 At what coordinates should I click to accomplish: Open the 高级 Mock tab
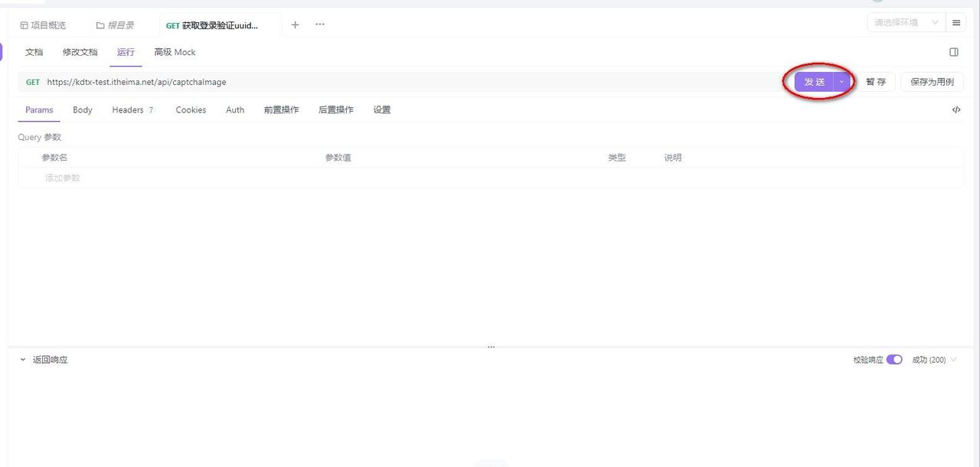[x=174, y=51]
